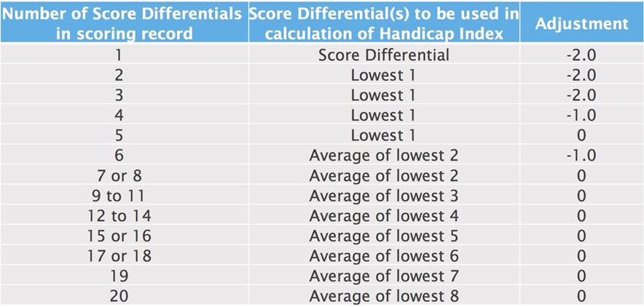Select the 'Average of lowest 7' cell

(384, 276)
